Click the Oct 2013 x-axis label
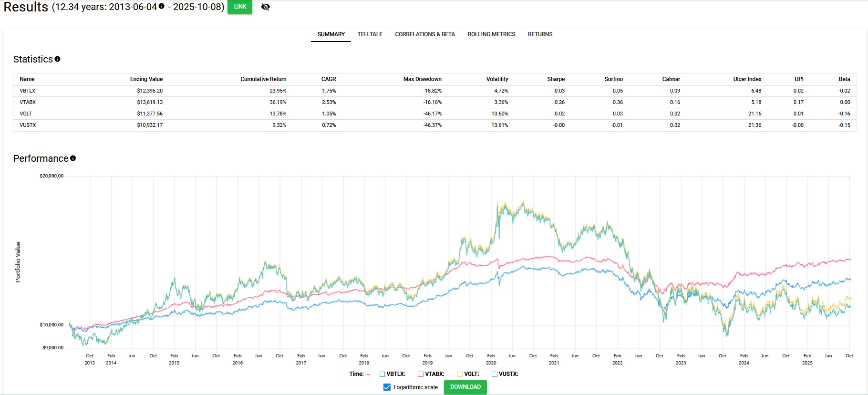Screen dimensions: 868x395 90,359
